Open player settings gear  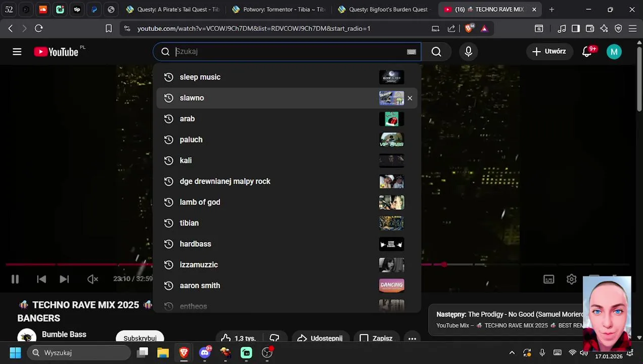pyautogui.click(x=572, y=279)
